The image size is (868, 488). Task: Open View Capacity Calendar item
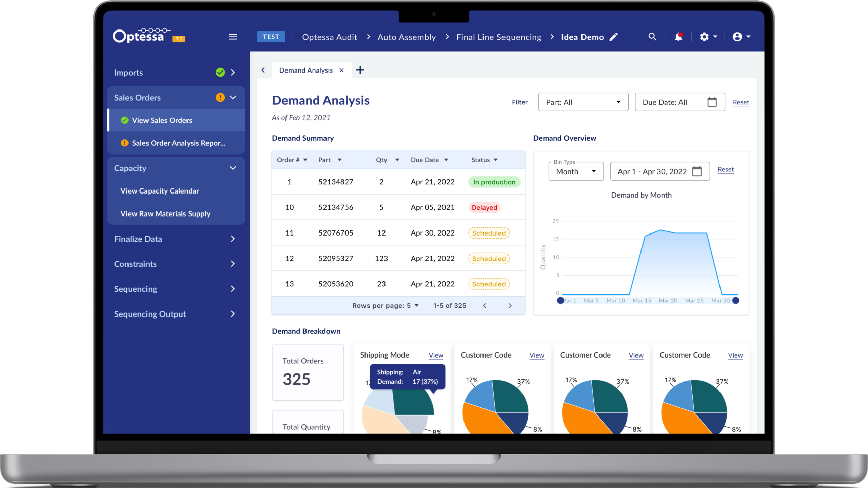160,191
